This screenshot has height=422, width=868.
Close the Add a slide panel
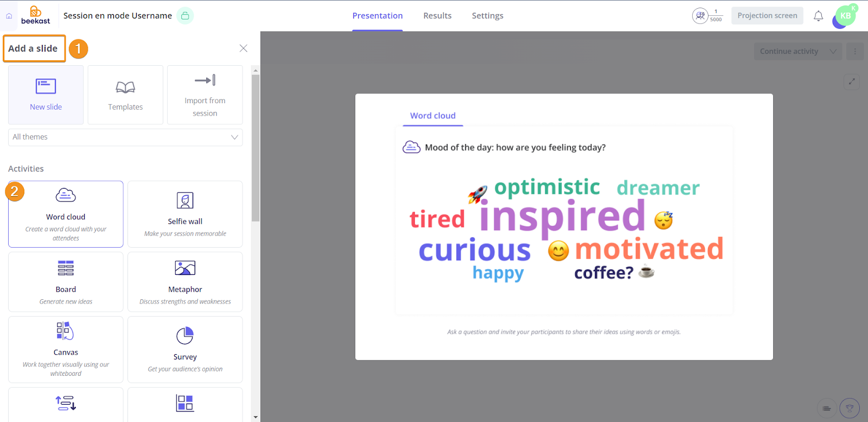tap(244, 48)
